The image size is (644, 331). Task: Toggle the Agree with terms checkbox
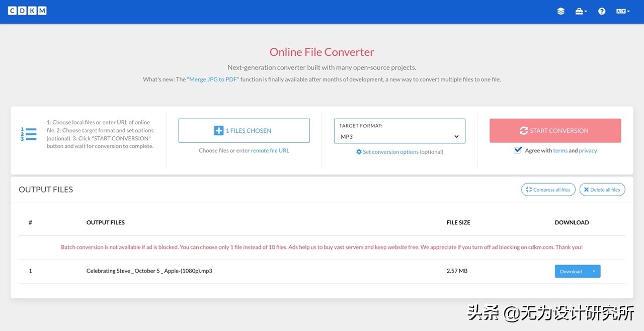pos(518,150)
